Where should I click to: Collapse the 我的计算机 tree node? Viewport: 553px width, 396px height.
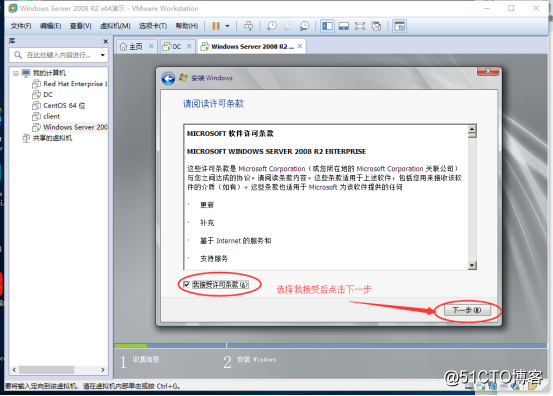tap(16, 73)
